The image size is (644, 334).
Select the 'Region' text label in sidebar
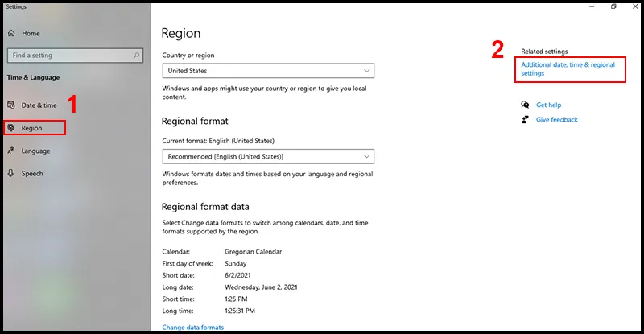(x=31, y=128)
